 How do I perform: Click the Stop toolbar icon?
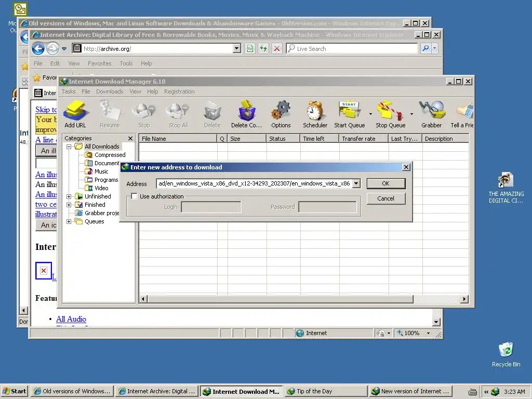144,114
